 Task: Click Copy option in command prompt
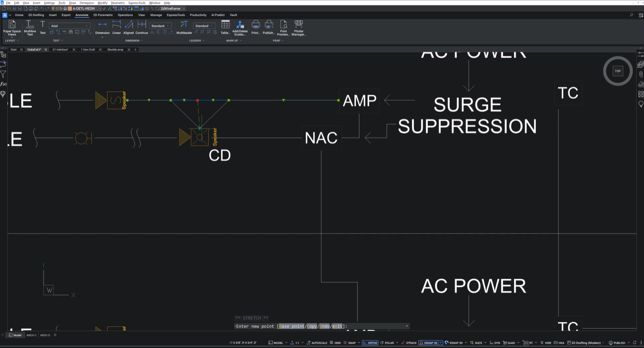pos(312,326)
